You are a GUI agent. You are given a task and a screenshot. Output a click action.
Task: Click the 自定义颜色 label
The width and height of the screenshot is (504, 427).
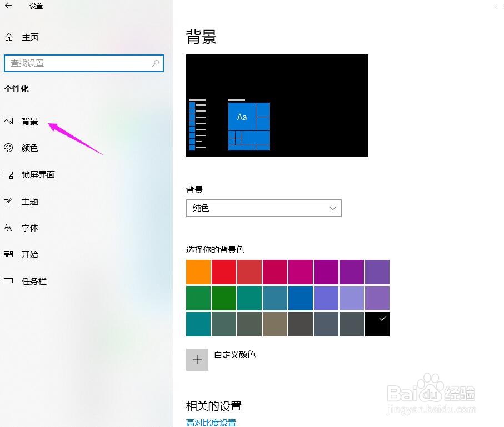[234, 355]
